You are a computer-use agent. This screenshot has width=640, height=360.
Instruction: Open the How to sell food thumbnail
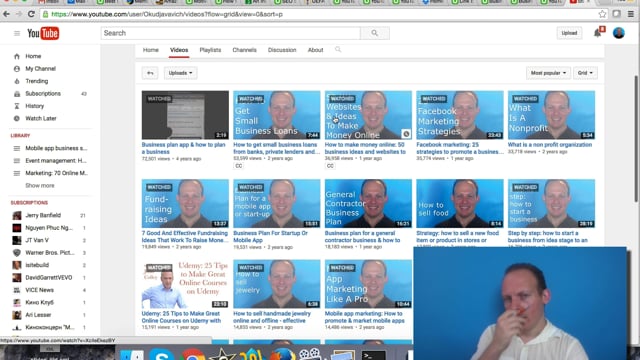click(x=460, y=203)
